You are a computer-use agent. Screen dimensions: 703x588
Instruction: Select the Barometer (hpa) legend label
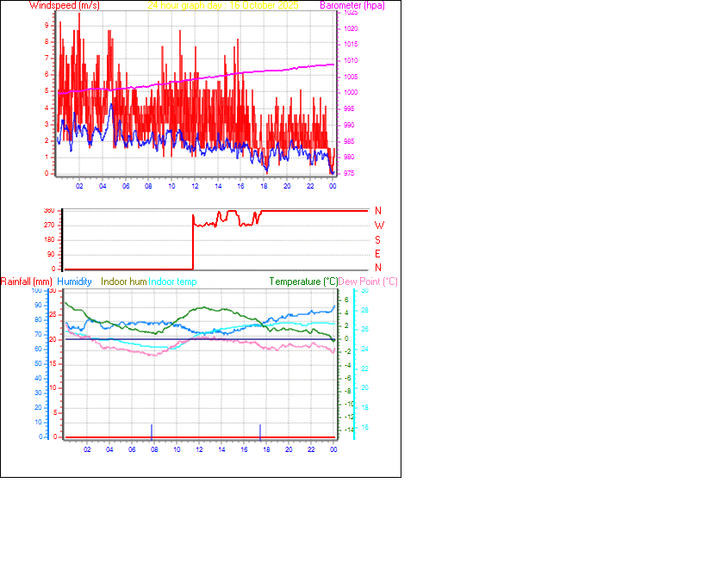tap(353, 5)
